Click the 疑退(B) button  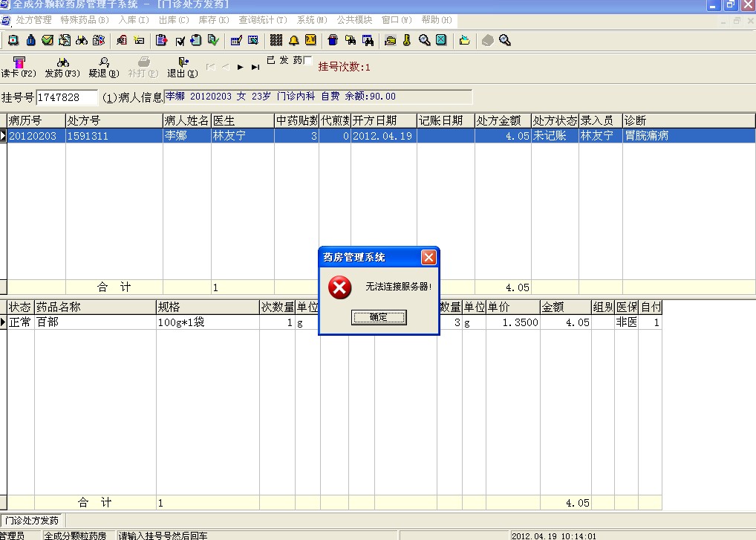pyautogui.click(x=104, y=67)
